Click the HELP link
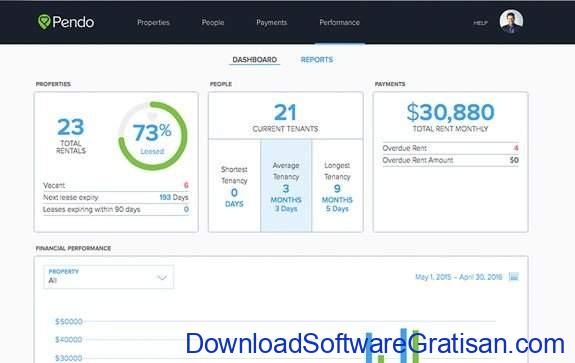The height and width of the screenshot is (363, 575). coord(480,23)
